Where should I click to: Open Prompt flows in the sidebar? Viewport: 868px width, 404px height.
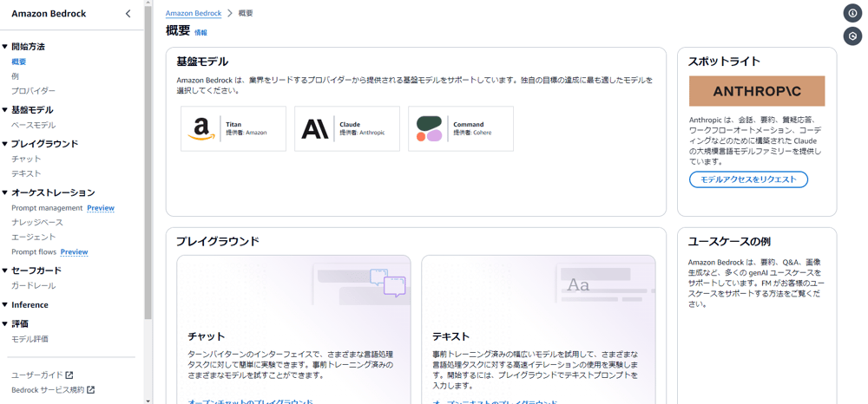point(34,252)
